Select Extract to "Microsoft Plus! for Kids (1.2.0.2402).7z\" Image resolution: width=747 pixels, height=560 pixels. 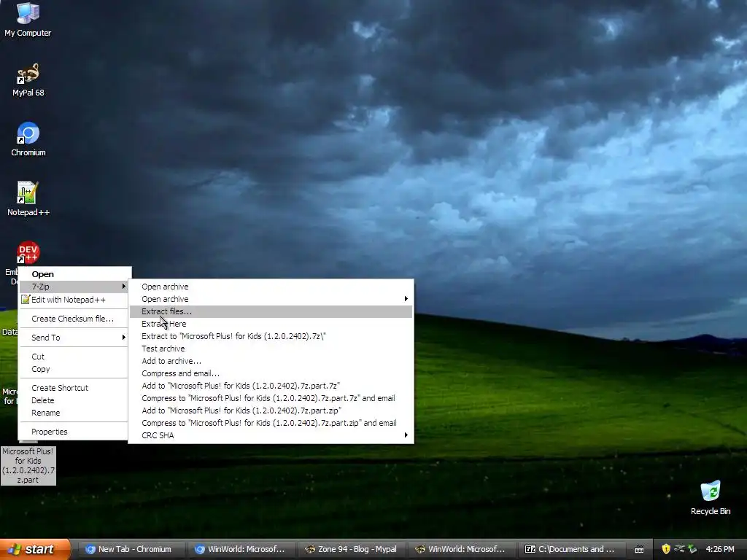click(x=271, y=335)
